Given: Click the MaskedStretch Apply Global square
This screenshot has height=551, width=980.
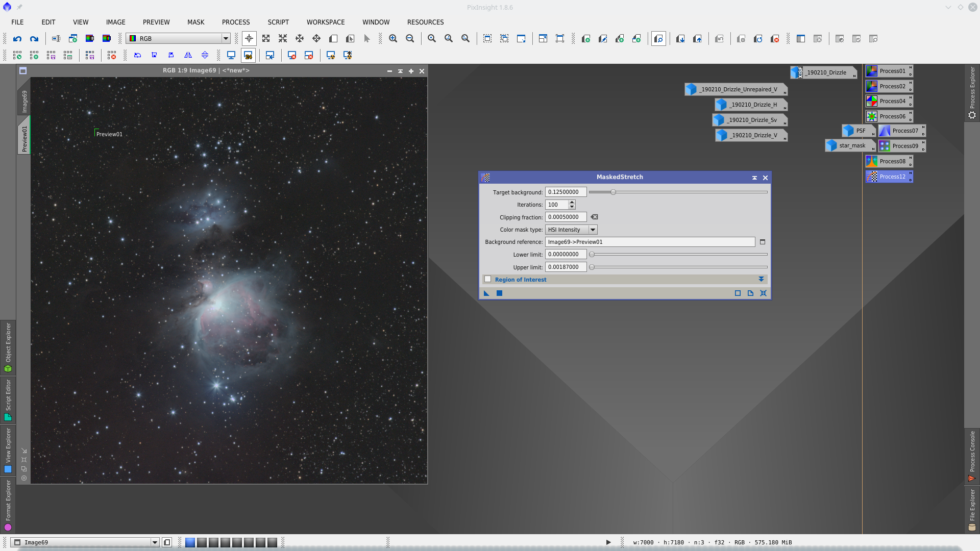Looking at the screenshot, I should tap(500, 293).
